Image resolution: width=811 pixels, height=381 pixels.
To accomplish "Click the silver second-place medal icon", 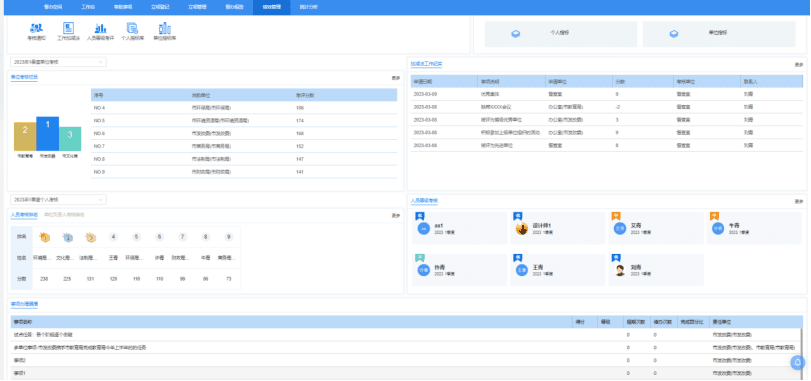I will pyautogui.click(x=68, y=237).
